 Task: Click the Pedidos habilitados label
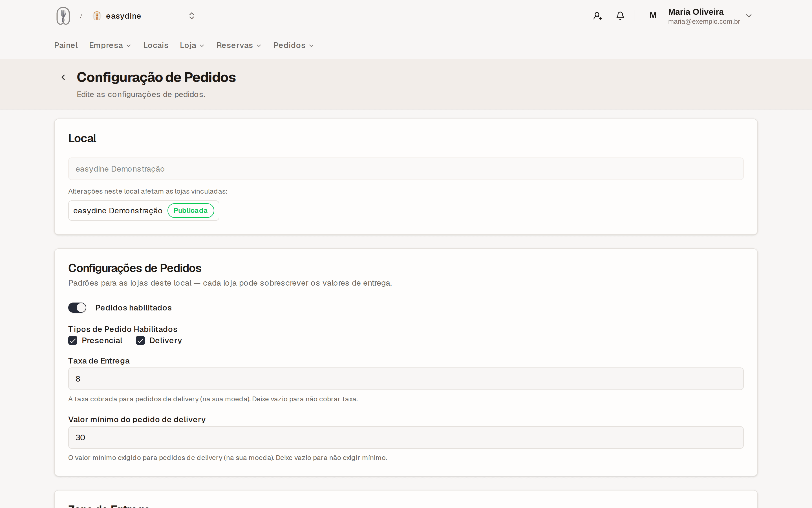point(133,308)
